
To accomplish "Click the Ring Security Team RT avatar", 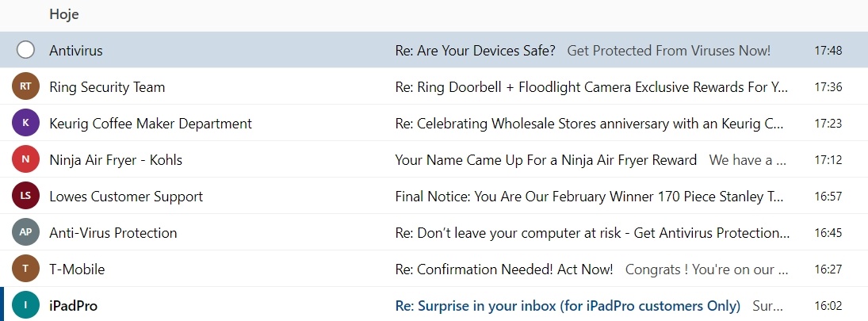I will coord(25,86).
